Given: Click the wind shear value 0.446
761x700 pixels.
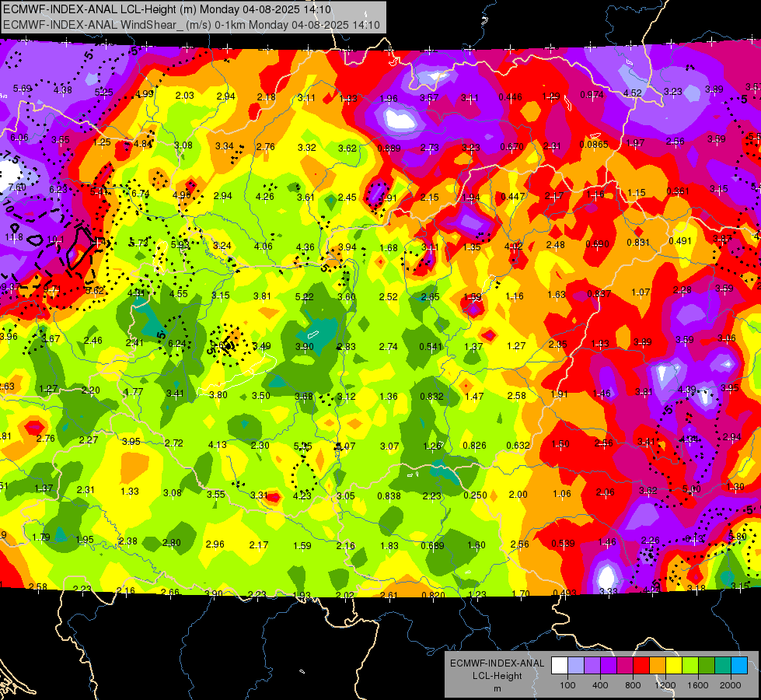Looking at the screenshot, I should (511, 97).
